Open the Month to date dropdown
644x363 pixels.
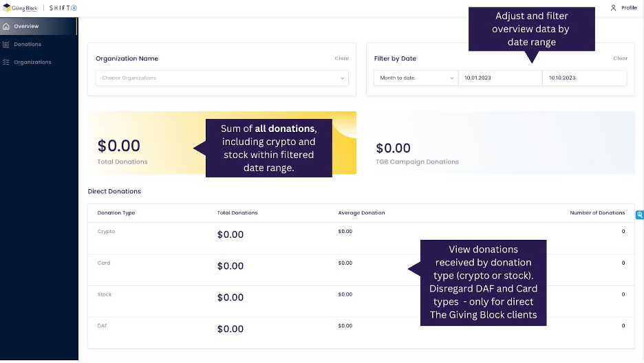(416, 78)
